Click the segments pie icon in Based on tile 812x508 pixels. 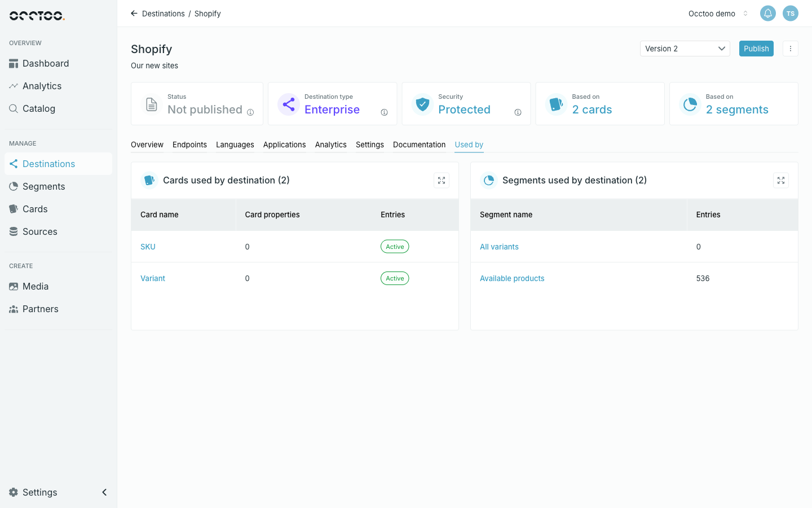(x=690, y=104)
